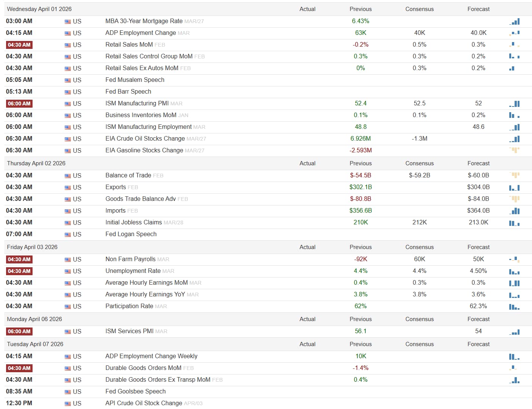Open Average Hourly Earnings YoY event
Image resolution: width=532 pixels, height=409 pixels.
[145, 295]
